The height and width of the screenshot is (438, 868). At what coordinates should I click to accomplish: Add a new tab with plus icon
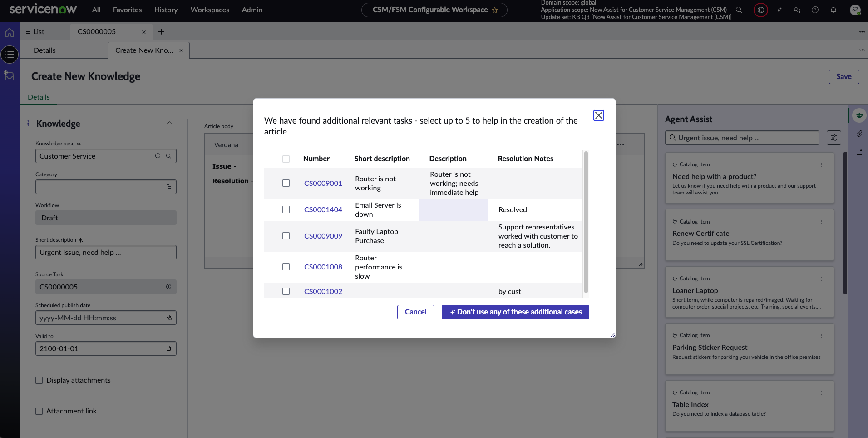(x=161, y=31)
